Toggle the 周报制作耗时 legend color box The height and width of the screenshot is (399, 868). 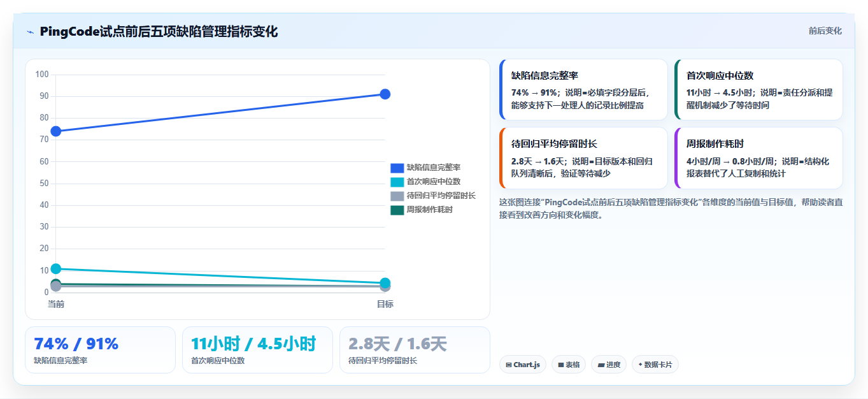point(397,210)
